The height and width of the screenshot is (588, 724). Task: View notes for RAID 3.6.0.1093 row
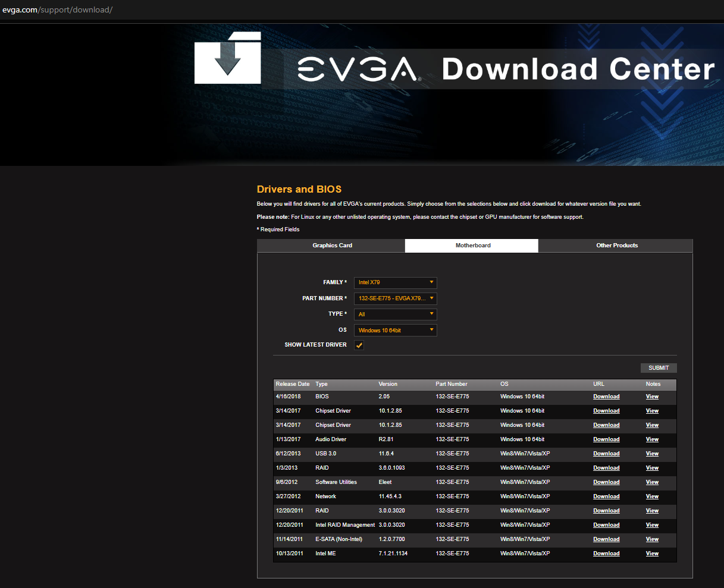(x=652, y=468)
